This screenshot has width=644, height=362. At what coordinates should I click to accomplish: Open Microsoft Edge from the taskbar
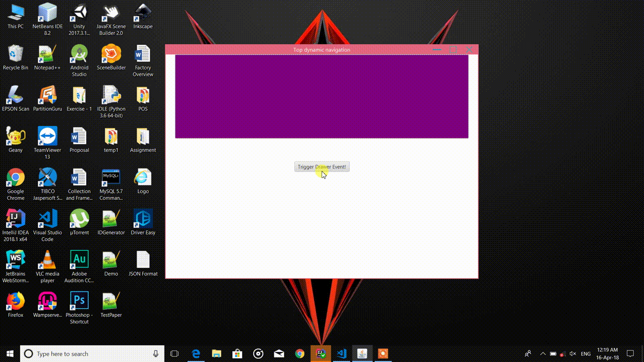196,353
